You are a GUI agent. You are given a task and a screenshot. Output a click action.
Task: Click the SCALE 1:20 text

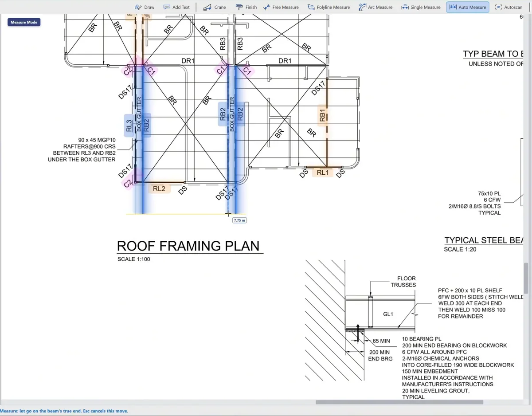click(x=460, y=249)
